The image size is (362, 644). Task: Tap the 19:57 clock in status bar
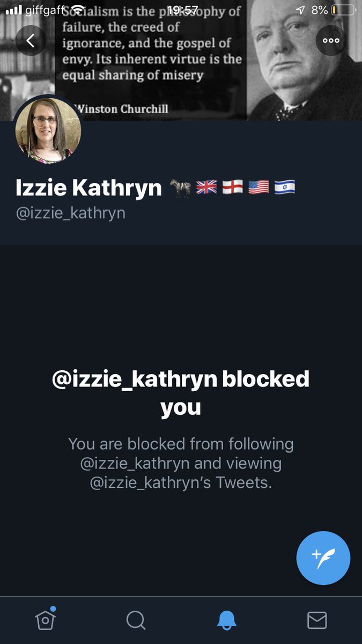182,10
